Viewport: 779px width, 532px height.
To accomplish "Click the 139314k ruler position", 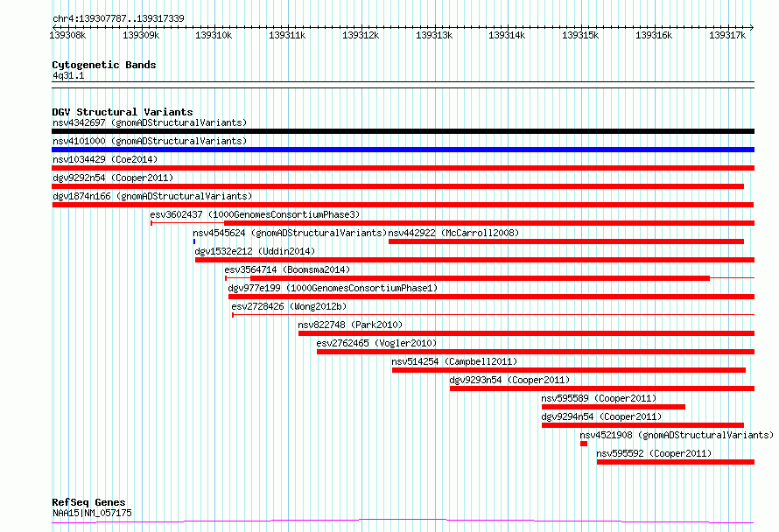I will [507, 35].
